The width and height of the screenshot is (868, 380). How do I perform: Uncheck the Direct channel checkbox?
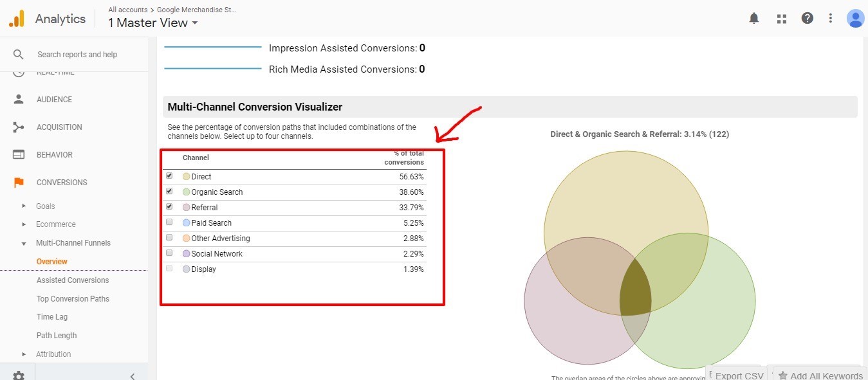tap(169, 176)
